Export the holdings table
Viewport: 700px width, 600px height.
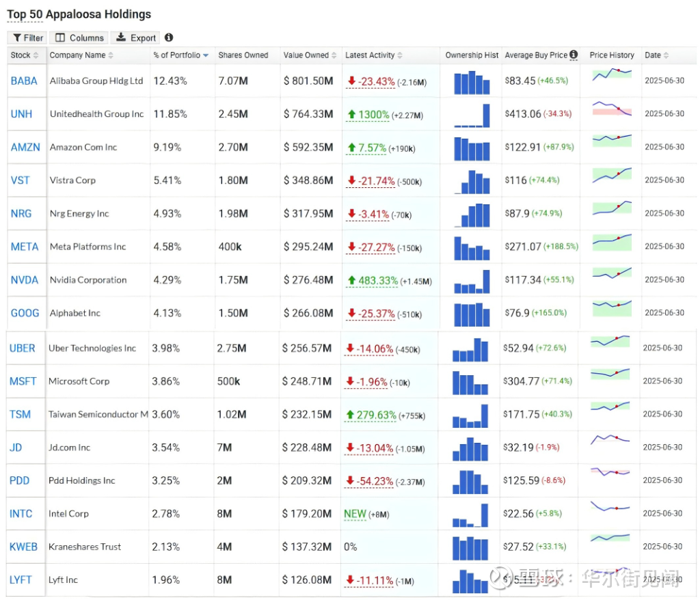point(136,38)
